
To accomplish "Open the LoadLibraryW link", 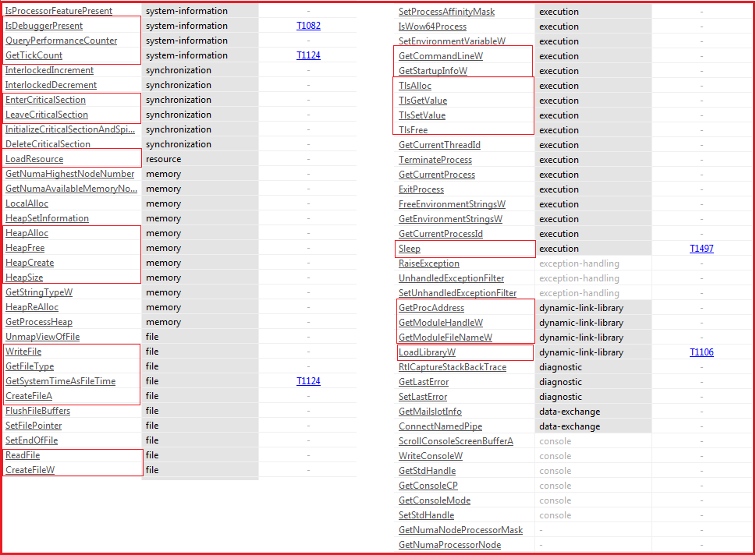I will (428, 352).
